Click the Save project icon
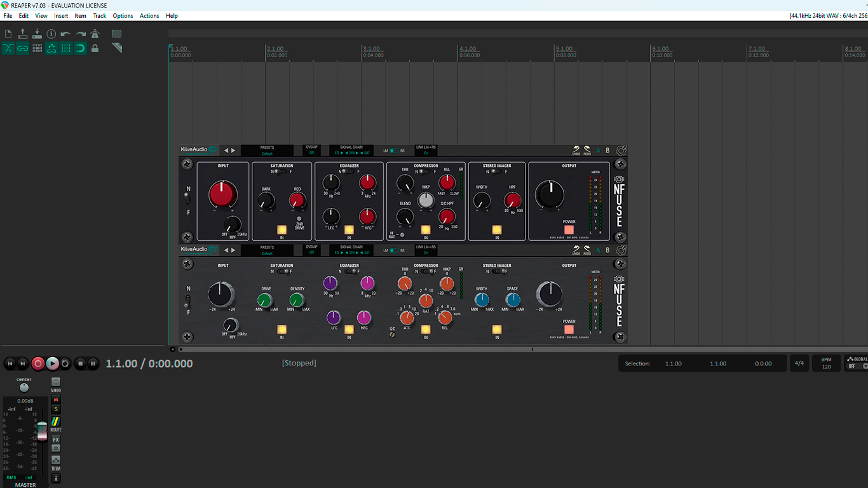Viewport: 868px width, 488px height. click(37, 34)
